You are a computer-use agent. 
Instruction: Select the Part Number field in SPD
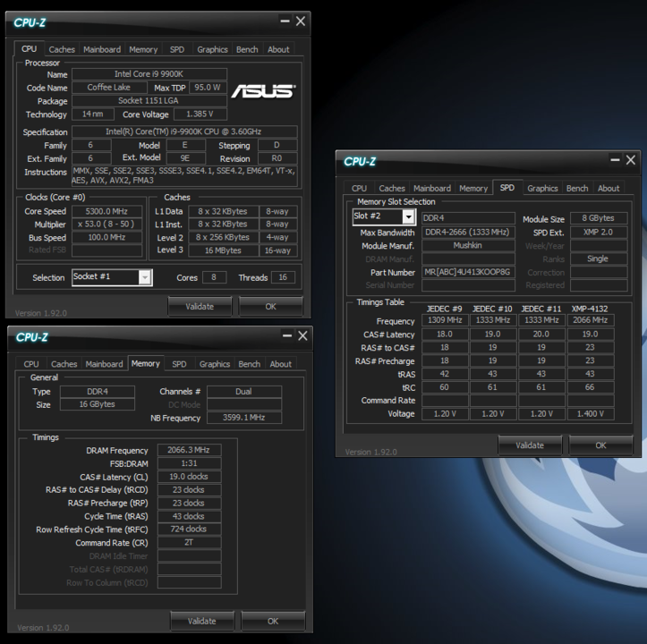[x=468, y=272]
